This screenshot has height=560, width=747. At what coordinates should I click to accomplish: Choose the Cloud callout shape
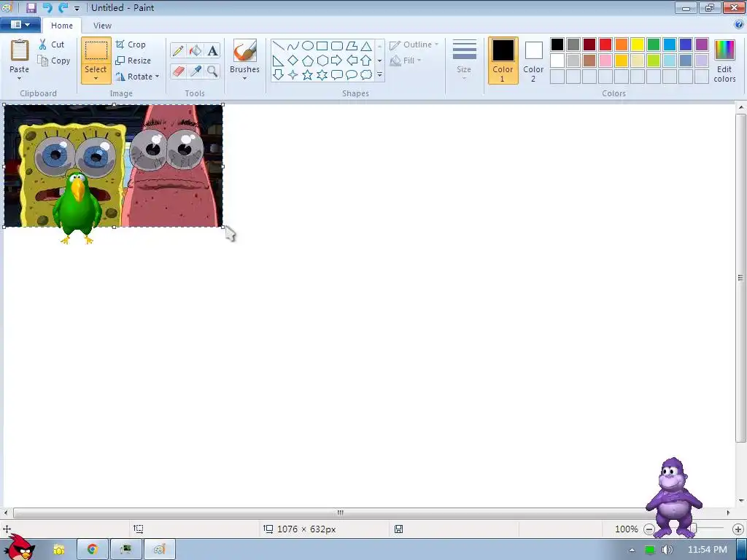coord(366,75)
